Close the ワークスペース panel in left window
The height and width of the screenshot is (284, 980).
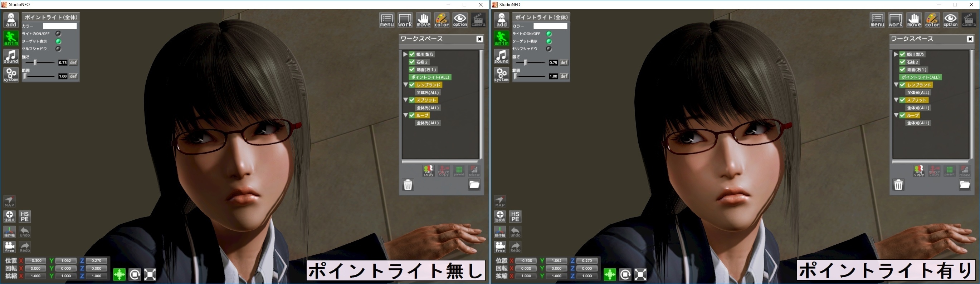coord(480,39)
